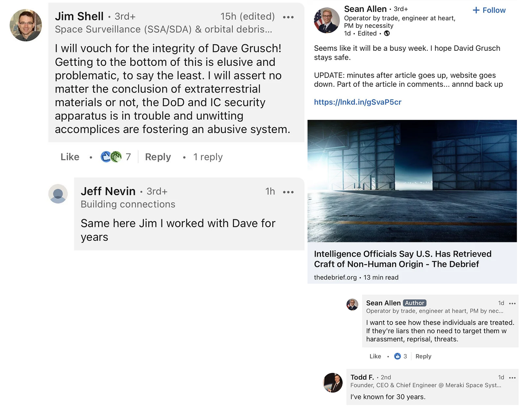This screenshot has width=532, height=420.
Task: Click Todd F.'s profile picture
Action: 333,383
